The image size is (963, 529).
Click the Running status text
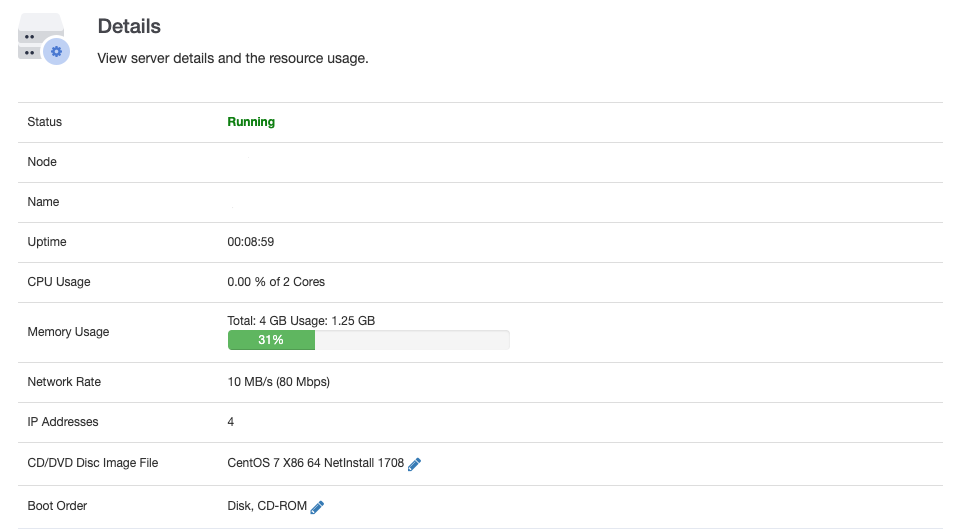pos(251,122)
